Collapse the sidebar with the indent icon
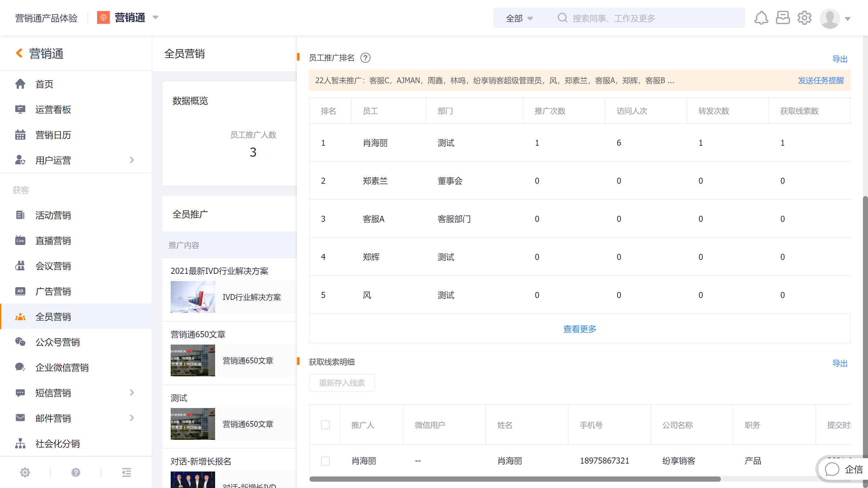 [x=126, y=472]
